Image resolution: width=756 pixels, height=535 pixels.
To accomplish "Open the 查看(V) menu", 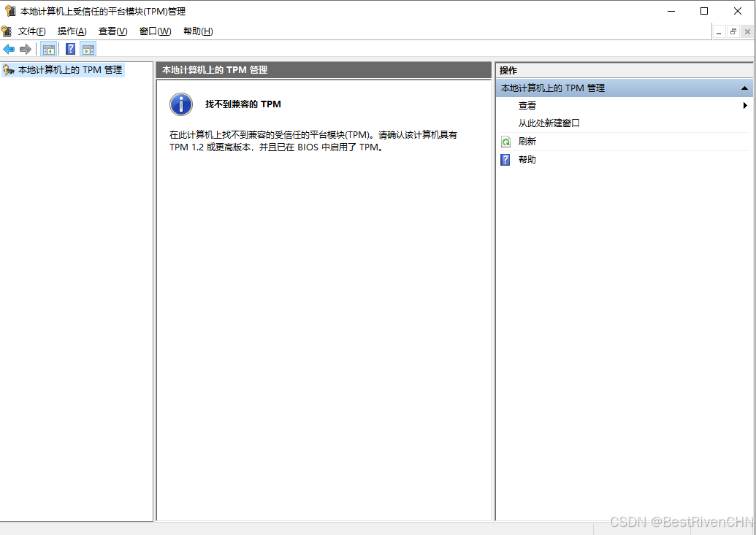I will coord(112,31).
